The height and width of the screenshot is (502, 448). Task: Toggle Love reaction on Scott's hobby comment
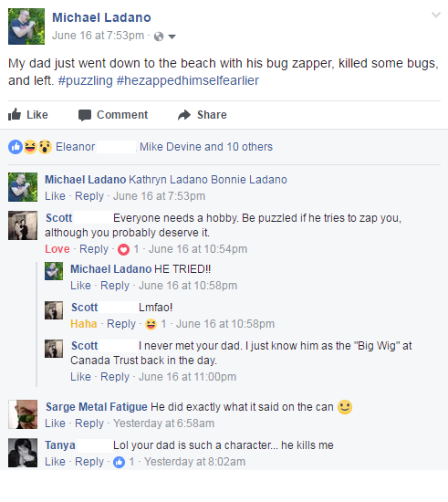click(57, 249)
